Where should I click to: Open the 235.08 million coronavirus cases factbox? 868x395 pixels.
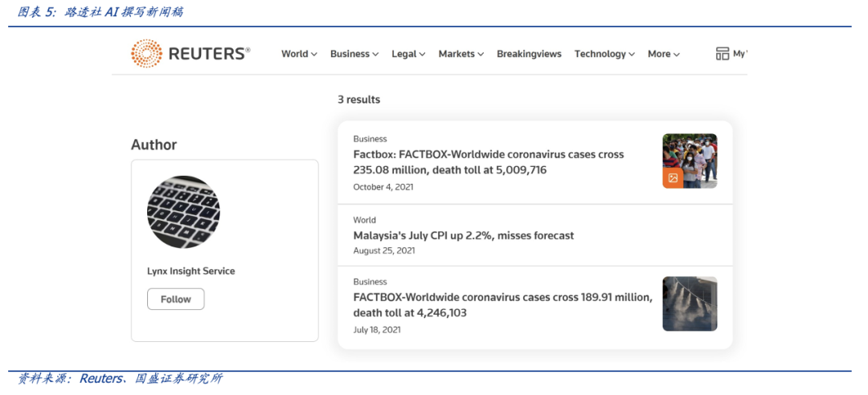point(488,162)
